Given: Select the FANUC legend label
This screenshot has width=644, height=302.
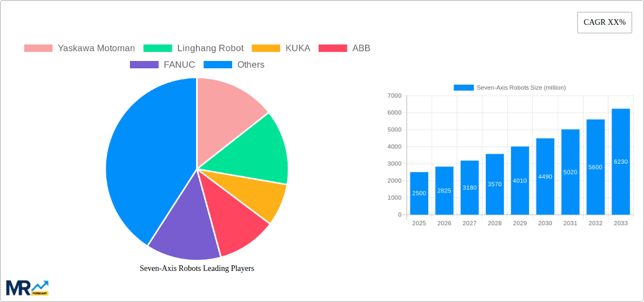Looking at the screenshot, I should click(x=179, y=65).
